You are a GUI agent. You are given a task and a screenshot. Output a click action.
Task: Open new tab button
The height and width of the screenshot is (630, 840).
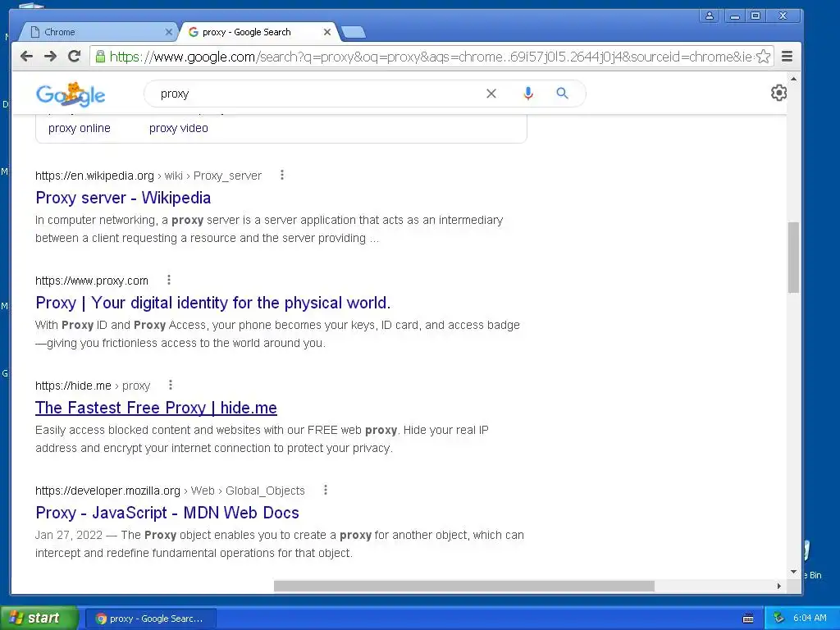click(x=354, y=32)
